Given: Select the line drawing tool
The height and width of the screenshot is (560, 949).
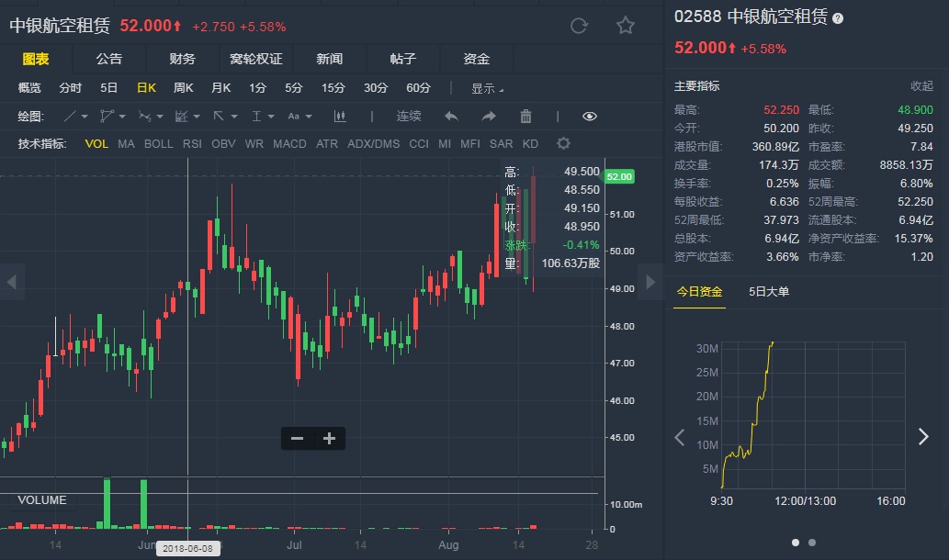Looking at the screenshot, I should coord(70,116).
